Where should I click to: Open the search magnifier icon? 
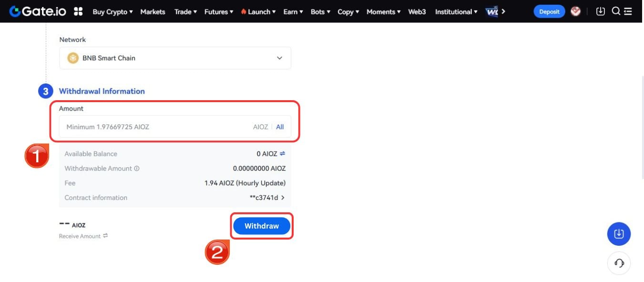pos(616,11)
